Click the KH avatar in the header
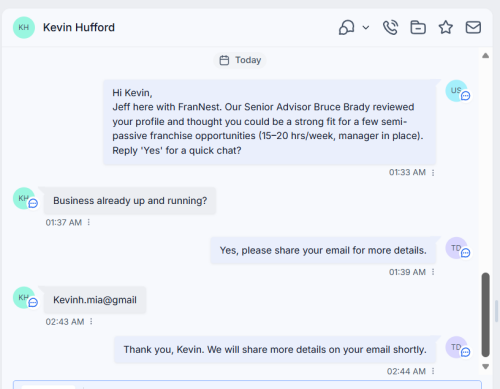Image resolution: width=500 pixels, height=389 pixels. [24, 27]
